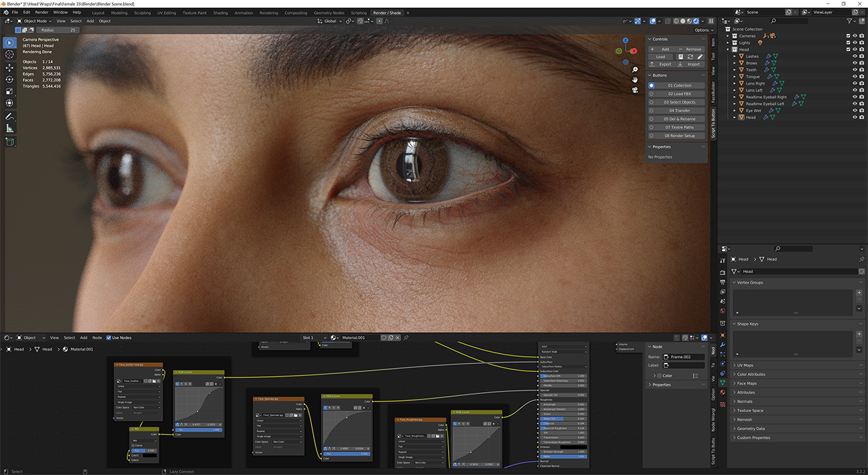The height and width of the screenshot is (475, 868).
Task: Open the Render menu
Action: coord(40,12)
